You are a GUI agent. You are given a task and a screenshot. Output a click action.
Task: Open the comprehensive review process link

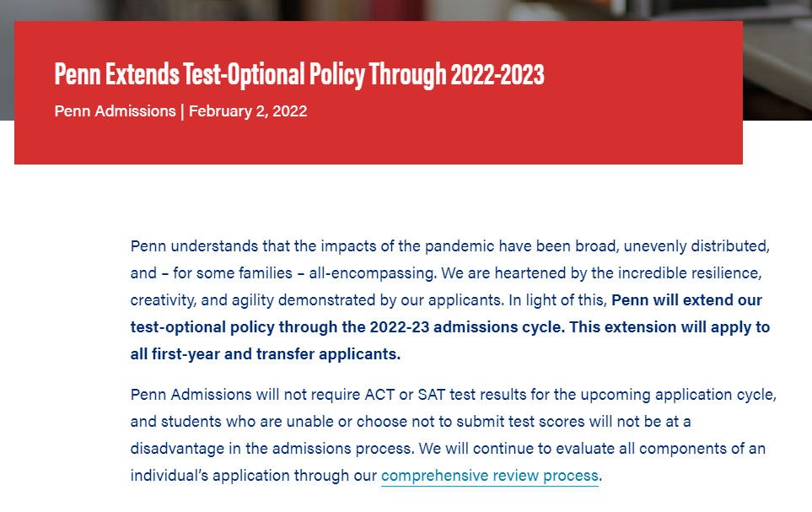click(489, 475)
